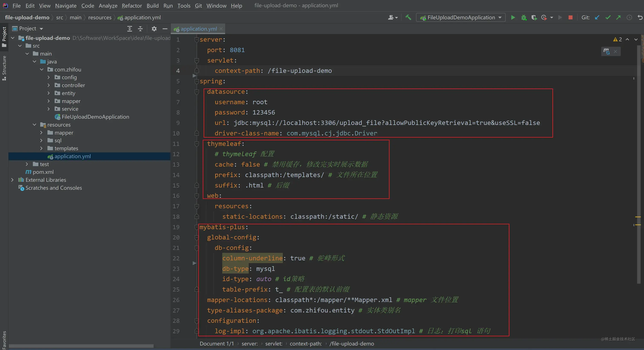
Task: Open the Refactor menu
Action: tap(132, 6)
